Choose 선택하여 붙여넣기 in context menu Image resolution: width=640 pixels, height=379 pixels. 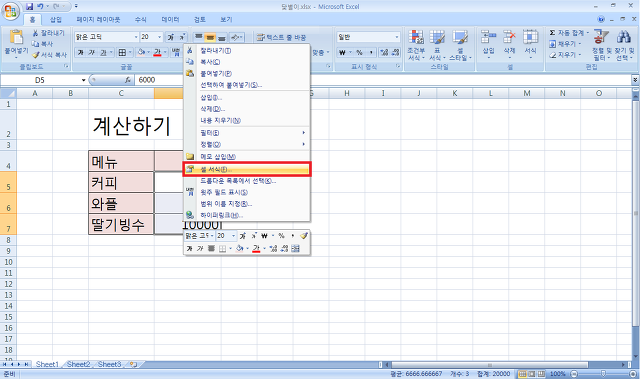[x=247, y=85]
